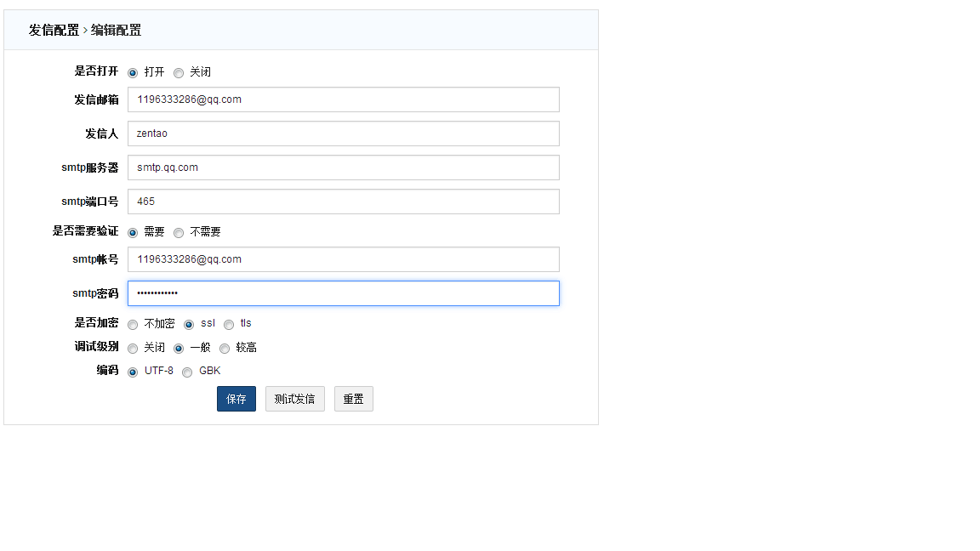Click the 测试发信 button

click(294, 399)
